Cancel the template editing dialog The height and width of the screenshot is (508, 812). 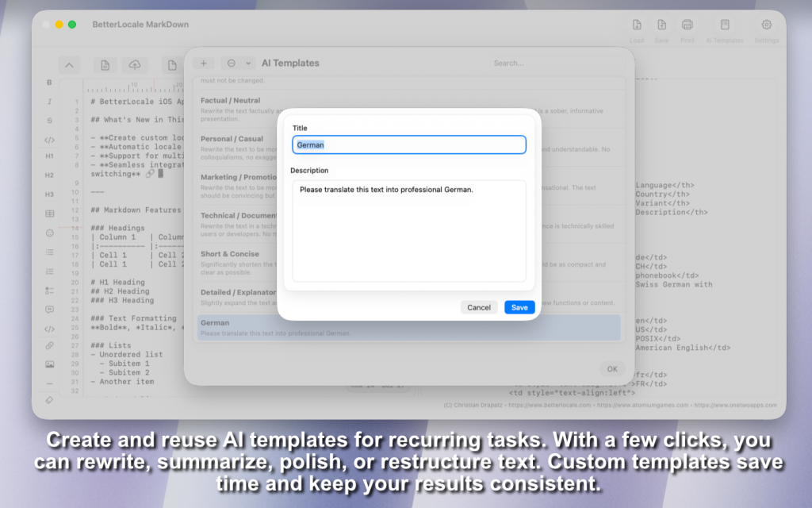pyautogui.click(x=479, y=307)
